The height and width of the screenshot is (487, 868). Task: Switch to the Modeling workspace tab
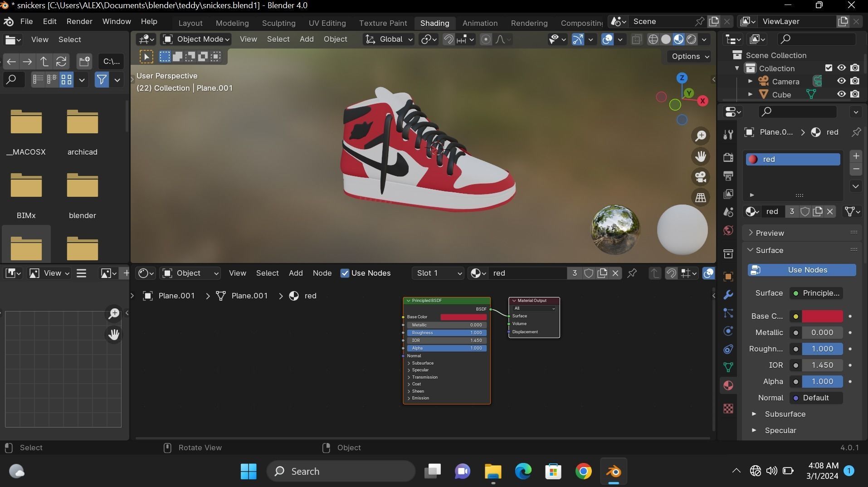[232, 23]
